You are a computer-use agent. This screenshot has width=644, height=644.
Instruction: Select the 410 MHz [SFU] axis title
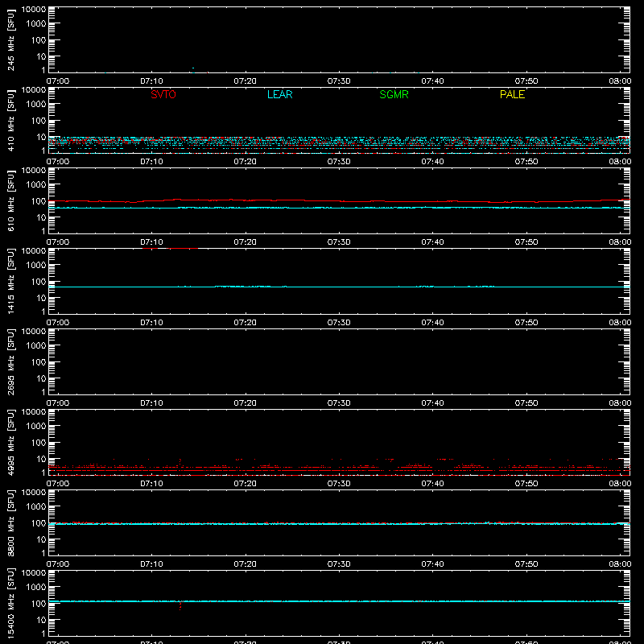click(x=10, y=120)
